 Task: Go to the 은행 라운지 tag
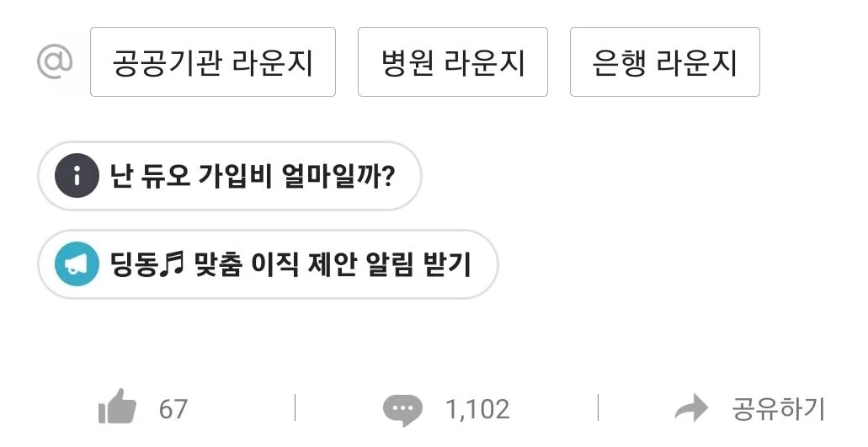(x=664, y=62)
